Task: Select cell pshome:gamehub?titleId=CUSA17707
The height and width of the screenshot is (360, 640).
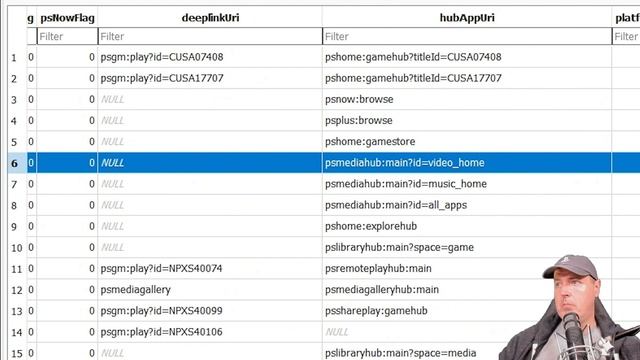Action: pyautogui.click(x=467, y=78)
